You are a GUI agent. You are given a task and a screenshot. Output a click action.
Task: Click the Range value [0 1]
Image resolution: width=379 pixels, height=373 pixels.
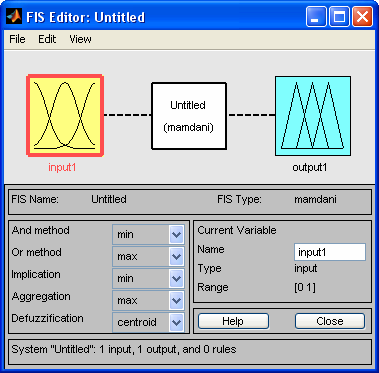(x=305, y=288)
